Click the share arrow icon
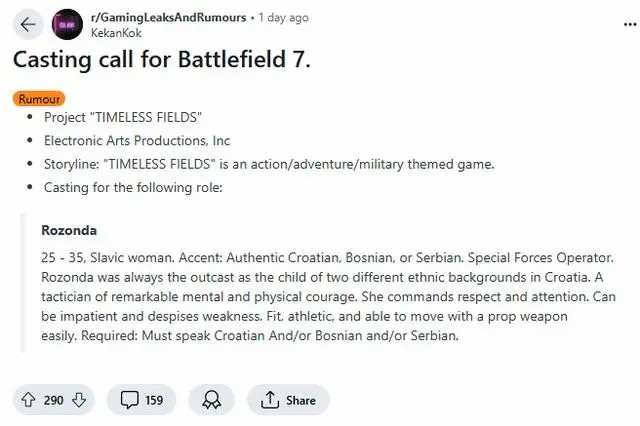This screenshot has height=426, width=640. tap(269, 400)
